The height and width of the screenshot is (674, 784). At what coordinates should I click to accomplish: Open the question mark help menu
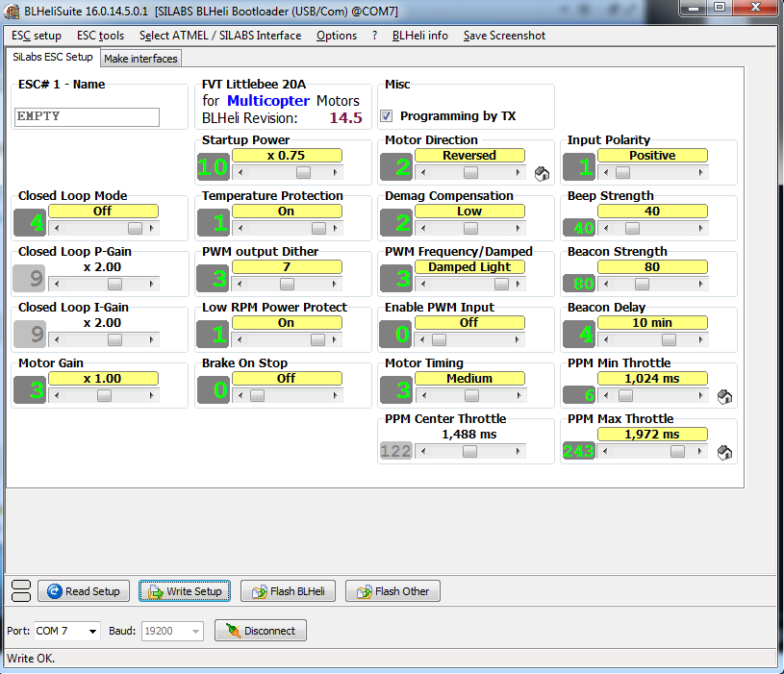coord(374,36)
